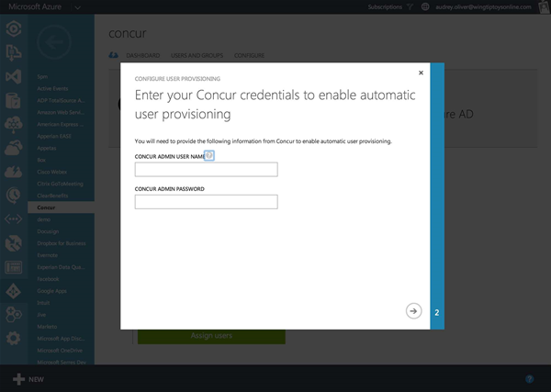The width and height of the screenshot is (551, 392).
Task: Select Dropbox for Business in the list
Action: click(x=62, y=243)
